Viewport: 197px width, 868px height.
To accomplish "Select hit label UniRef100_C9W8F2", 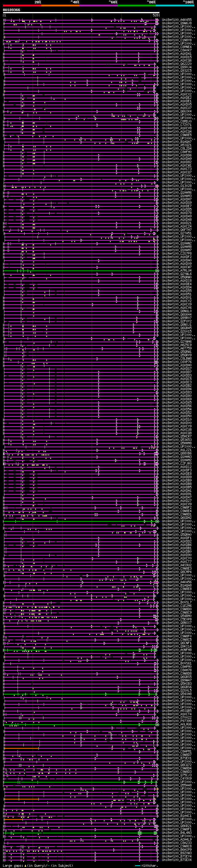I will pyautogui.click(x=177, y=507).
